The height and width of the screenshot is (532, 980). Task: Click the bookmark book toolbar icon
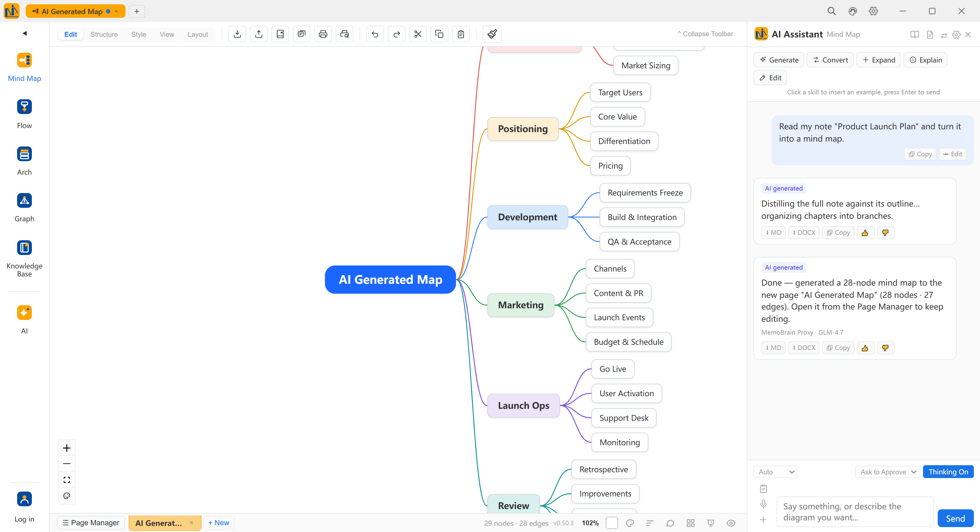(280, 34)
